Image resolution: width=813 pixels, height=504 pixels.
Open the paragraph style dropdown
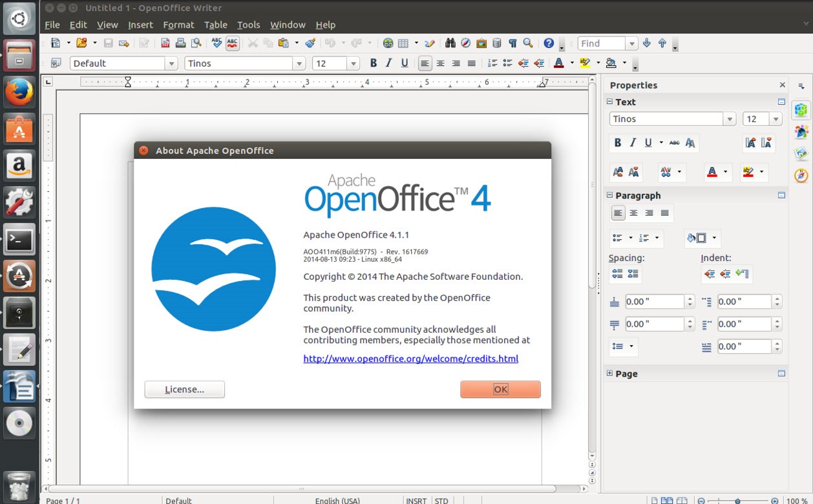click(x=172, y=63)
